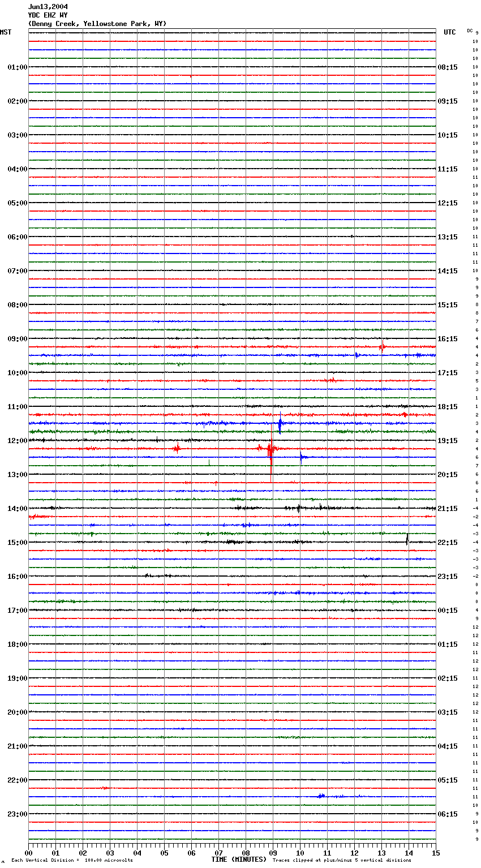Click the 21:15 UTC time label
Viewport: 481px width, 868px height.
click(448, 509)
